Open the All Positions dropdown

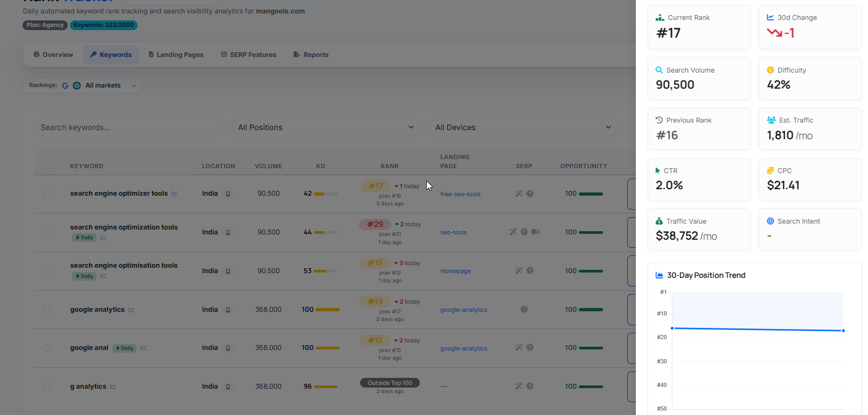327,127
